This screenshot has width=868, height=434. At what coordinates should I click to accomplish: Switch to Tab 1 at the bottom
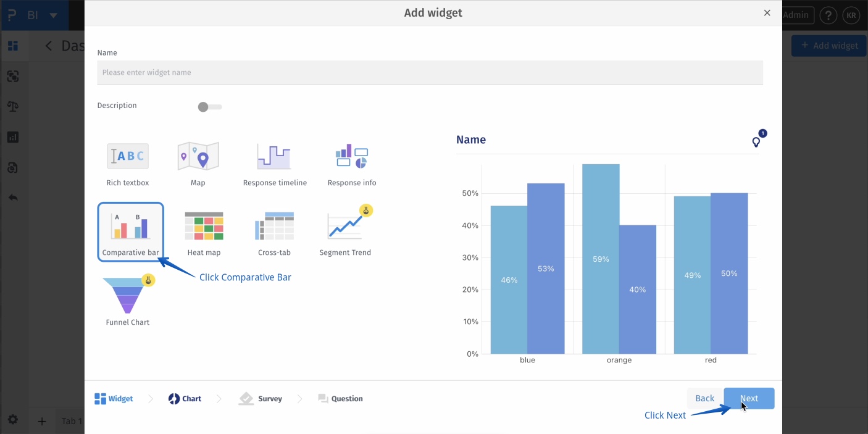(70, 421)
